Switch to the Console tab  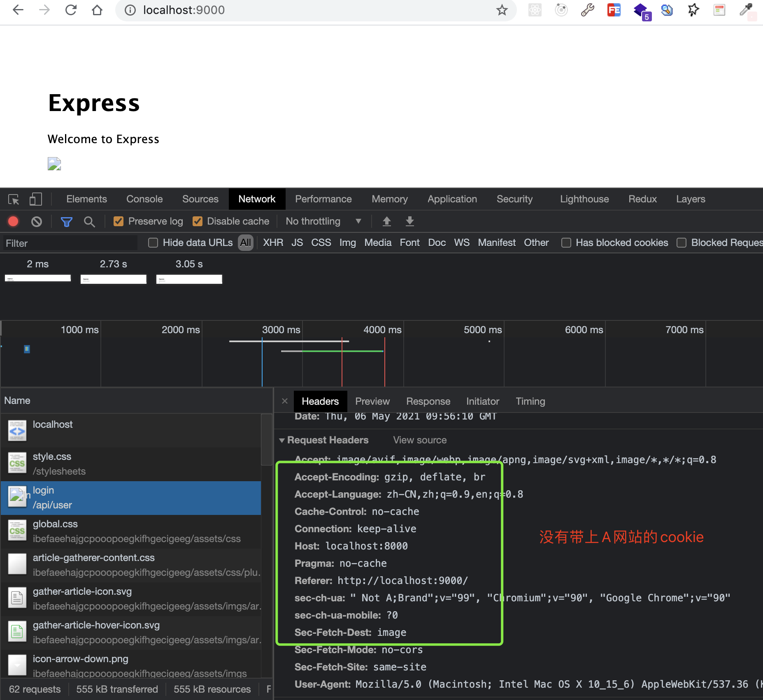click(144, 199)
